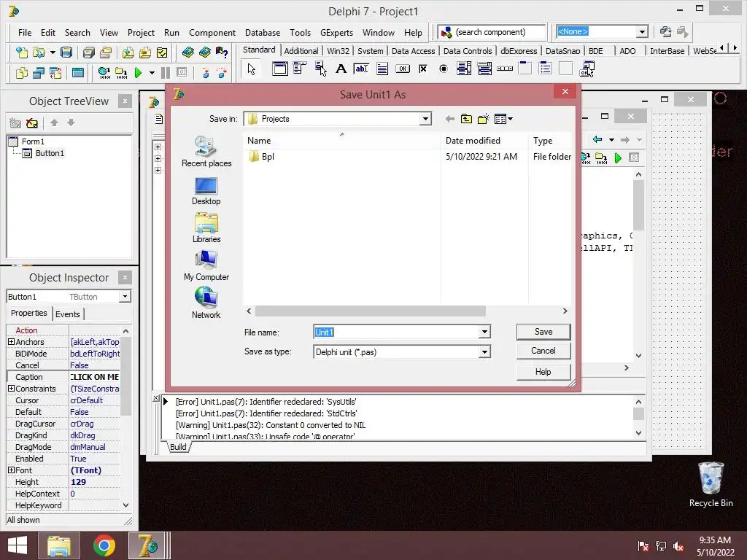Open the Project menu

(x=141, y=32)
